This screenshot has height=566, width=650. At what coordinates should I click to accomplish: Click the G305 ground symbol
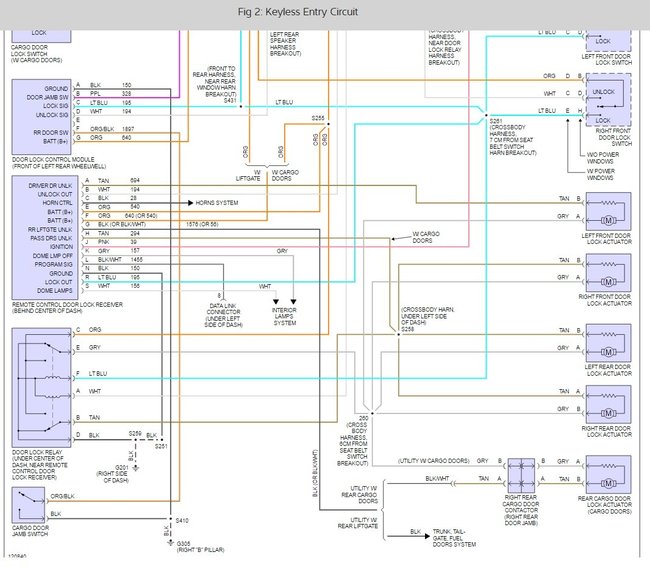click(170, 543)
